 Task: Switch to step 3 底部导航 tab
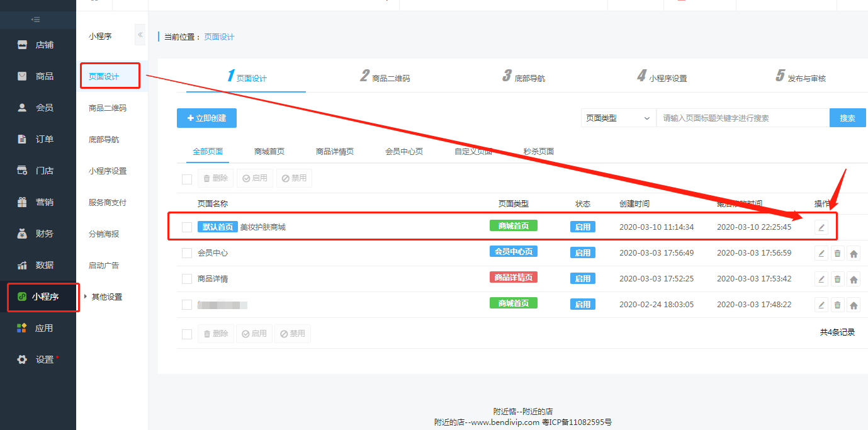[x=524, y=77]
